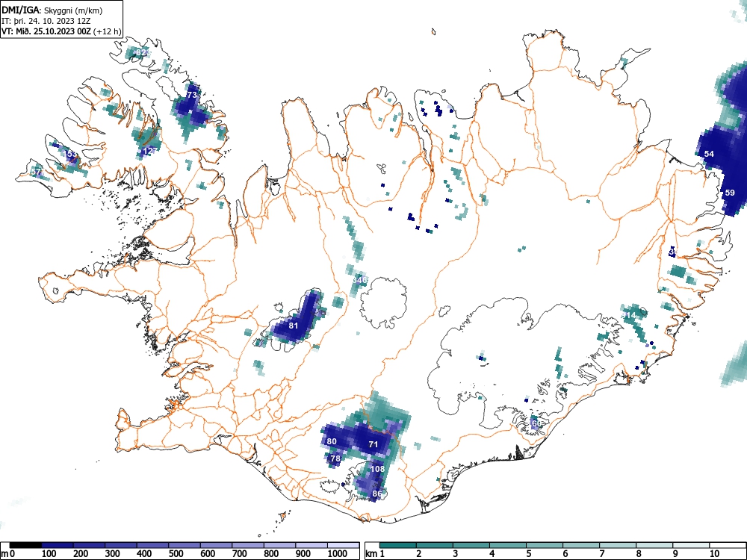Click the 300 legend tick label

point(113,554)
